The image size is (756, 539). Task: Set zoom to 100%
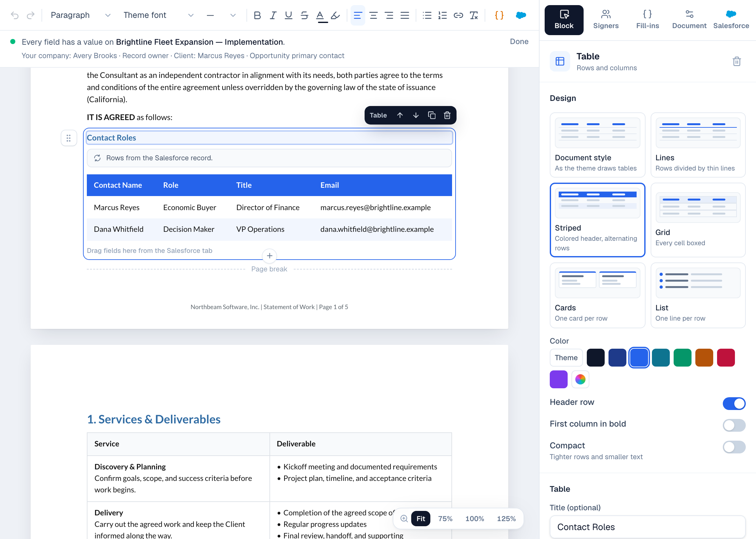point(474,519)
